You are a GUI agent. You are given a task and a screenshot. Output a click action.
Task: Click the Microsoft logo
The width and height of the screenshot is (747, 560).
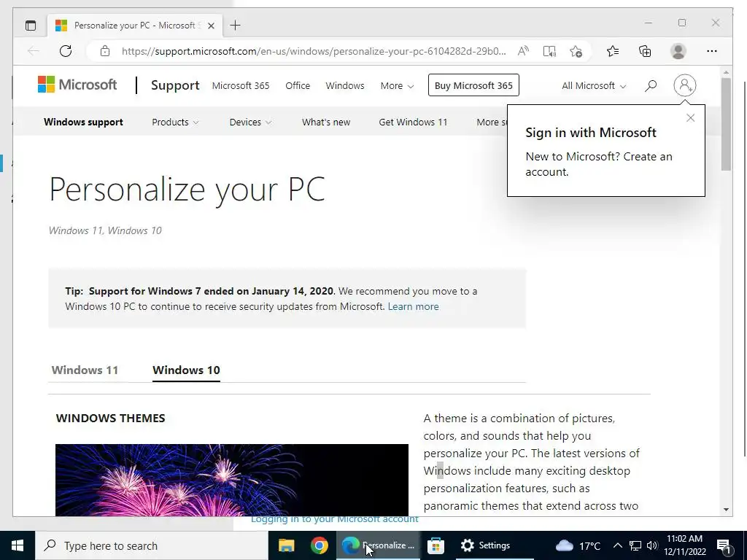pyautogui.click(x=77, y=85)
